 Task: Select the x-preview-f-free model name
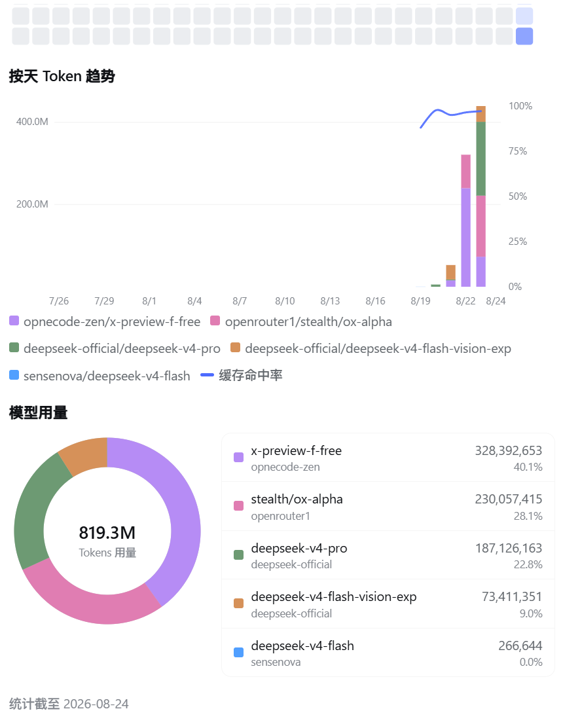[296, 450]
